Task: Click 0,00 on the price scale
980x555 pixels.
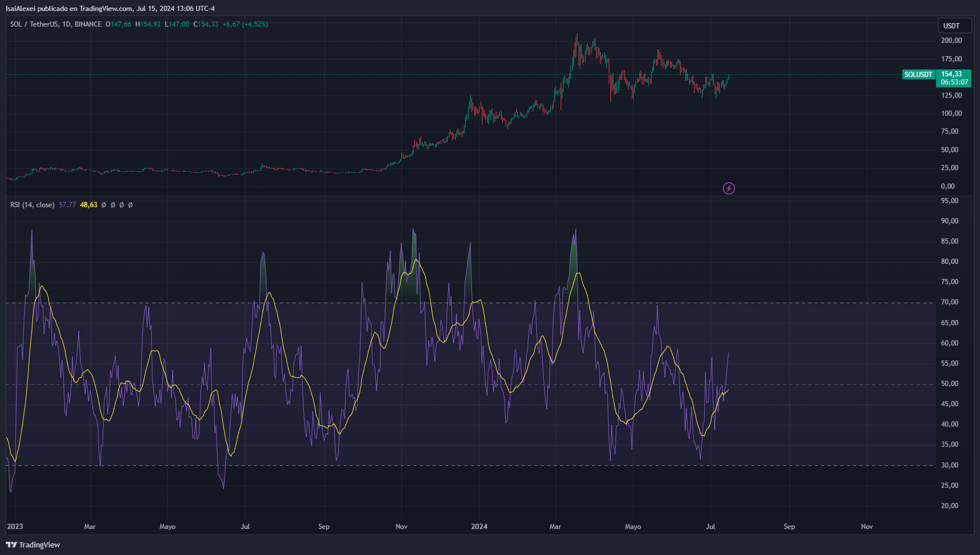Action: tap(948, 186)
